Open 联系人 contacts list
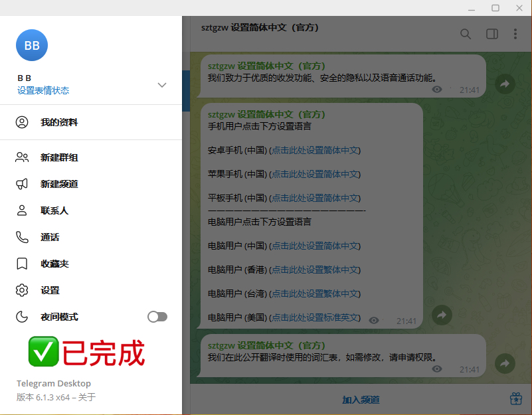The image size is (532, 415). click(x=54, y=210)
